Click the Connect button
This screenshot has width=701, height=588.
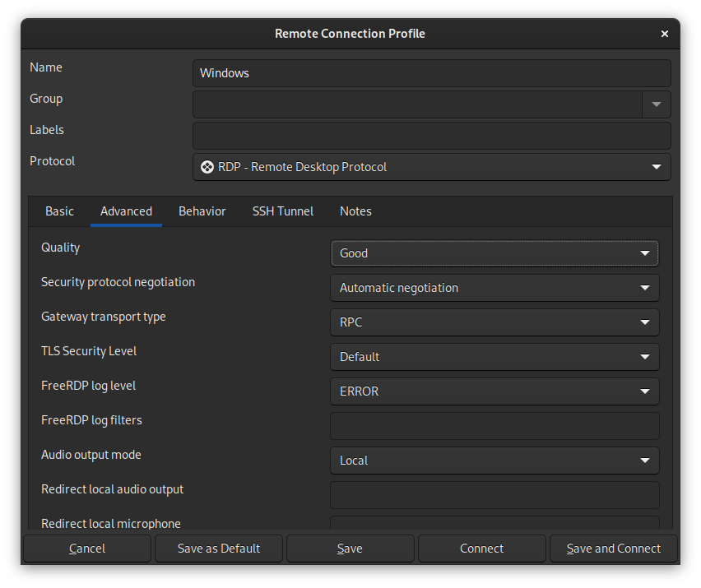click(481, 549)
